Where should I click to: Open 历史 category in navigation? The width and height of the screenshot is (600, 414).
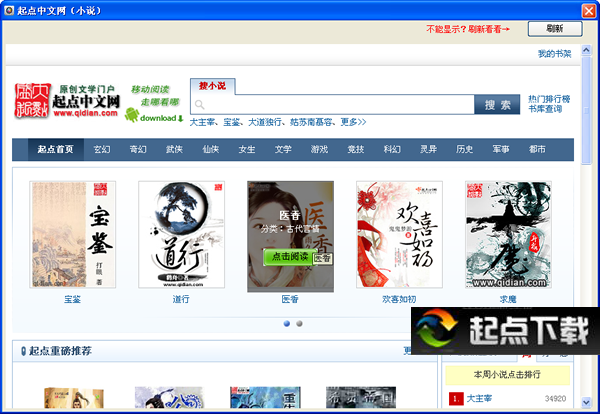pos(465,149)
